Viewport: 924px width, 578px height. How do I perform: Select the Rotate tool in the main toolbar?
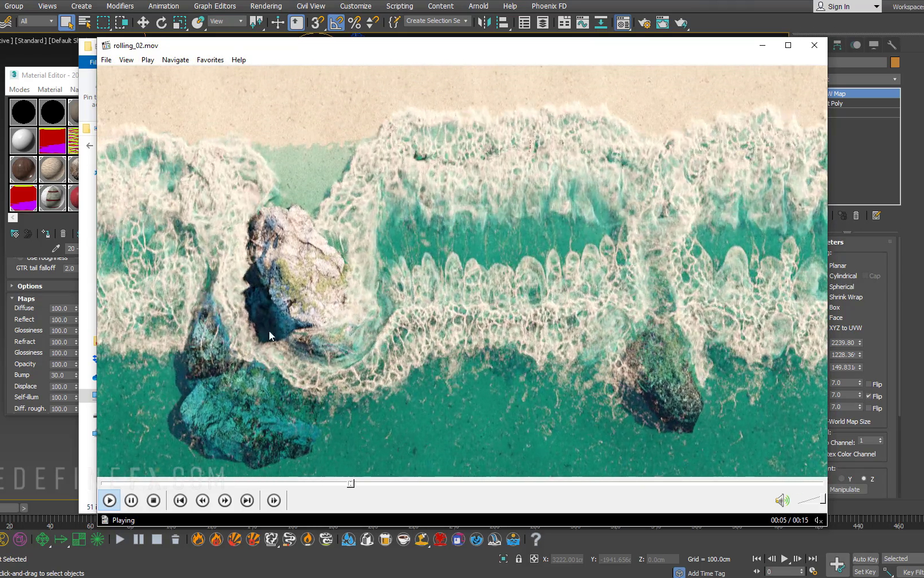coord(162,22)
